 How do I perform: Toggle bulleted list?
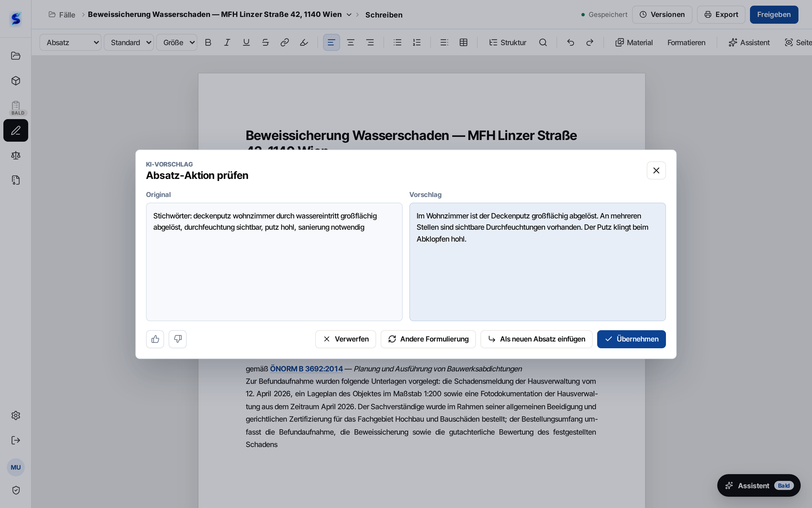pyautogui.click(x=398, y=42)
